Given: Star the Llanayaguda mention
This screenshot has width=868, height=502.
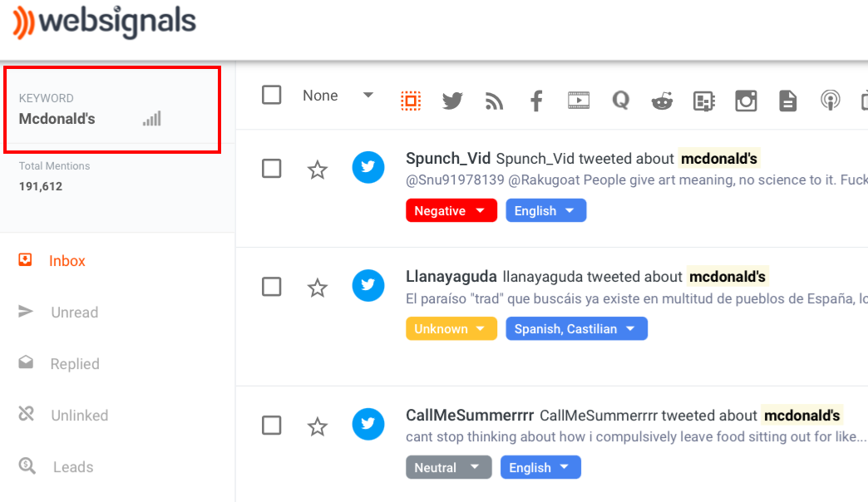Looking at the screenshot, I should (x=318, y=288).
